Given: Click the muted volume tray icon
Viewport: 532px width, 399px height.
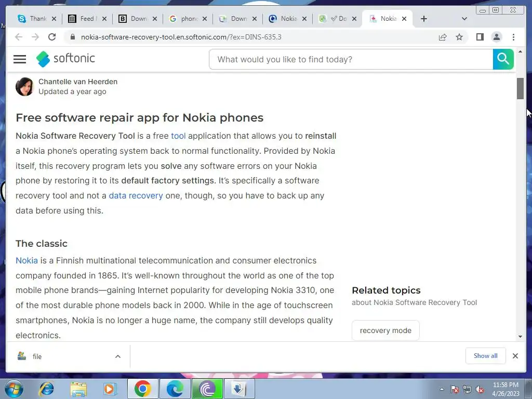Looking at the screenshot, I should click(x=480, y=389).
